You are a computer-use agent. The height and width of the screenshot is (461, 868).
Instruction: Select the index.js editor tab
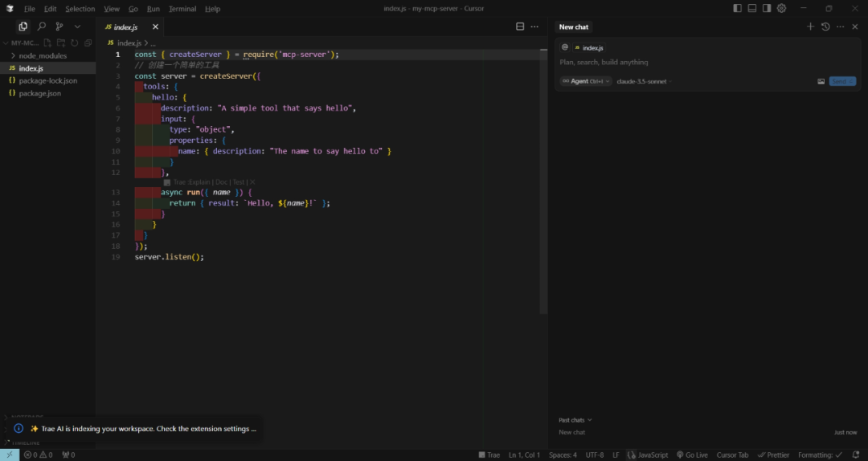[125, 27]
